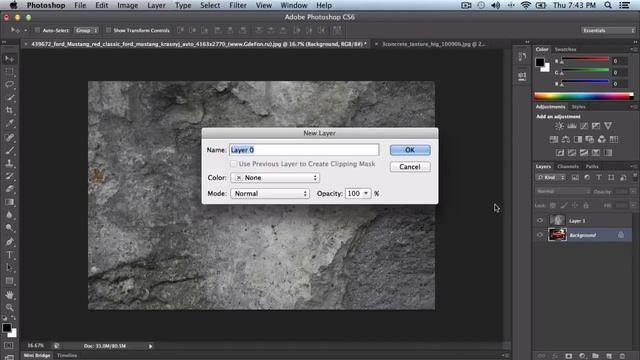The image size is (640, 360).
Task: Select the Hand tool
Action: tap(9, 294)
